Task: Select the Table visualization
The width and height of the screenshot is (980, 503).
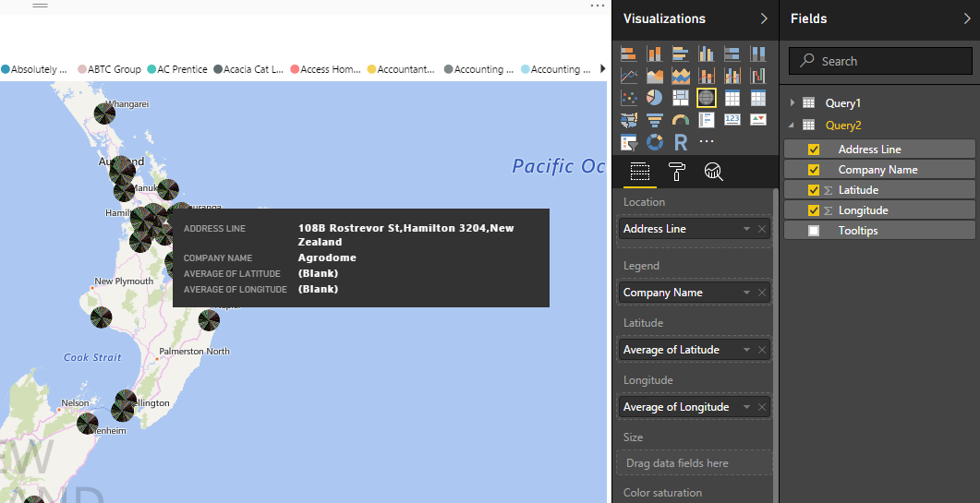Action: click(x=732, y=98)
